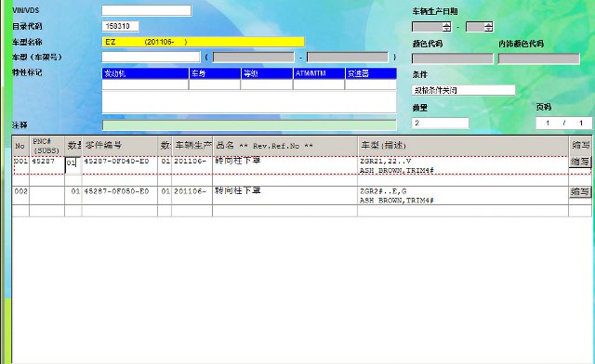Click the VIN/VDS input field
Viewport: 595px width, 364px height.
(147, 10)
